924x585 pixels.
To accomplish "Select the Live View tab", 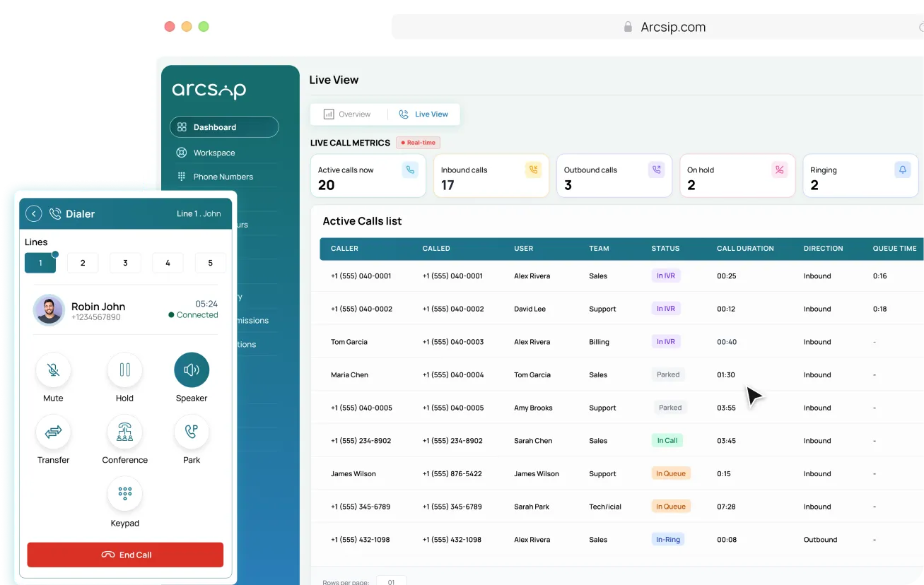I will pos(423,114).
